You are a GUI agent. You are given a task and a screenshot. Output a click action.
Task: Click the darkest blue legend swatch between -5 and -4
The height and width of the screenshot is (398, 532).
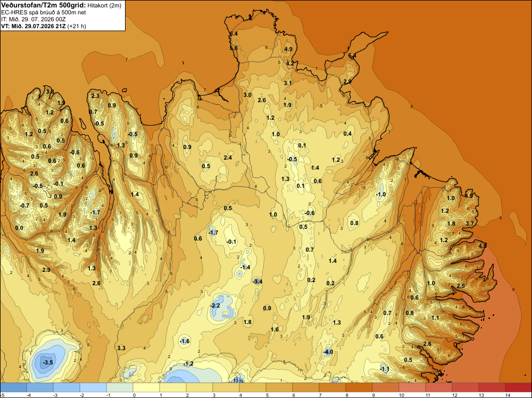13,387
